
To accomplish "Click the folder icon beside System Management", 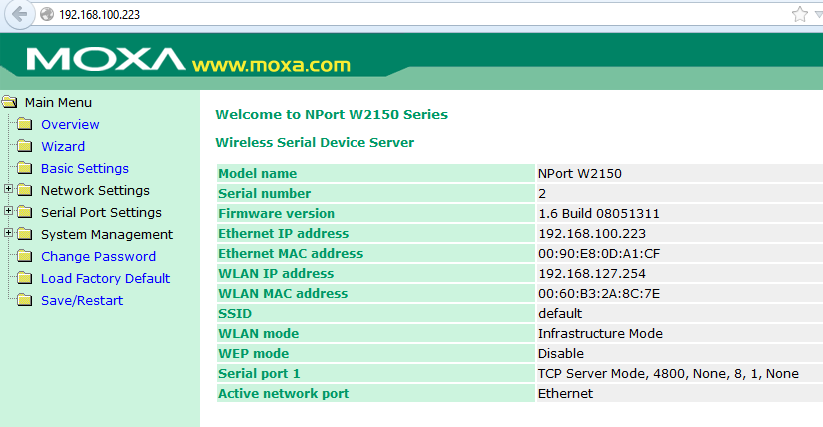I will [24, 234].
